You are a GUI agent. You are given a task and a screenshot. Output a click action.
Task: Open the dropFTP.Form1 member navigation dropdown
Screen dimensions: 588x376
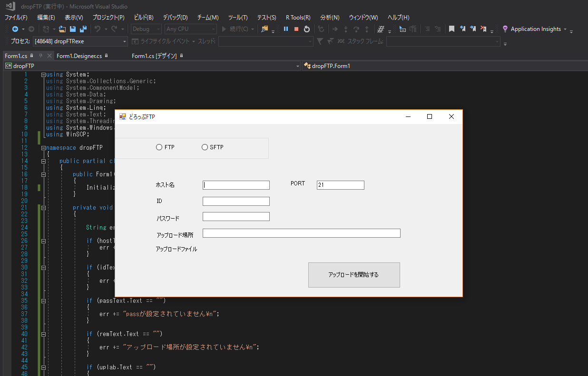[445, 66]
